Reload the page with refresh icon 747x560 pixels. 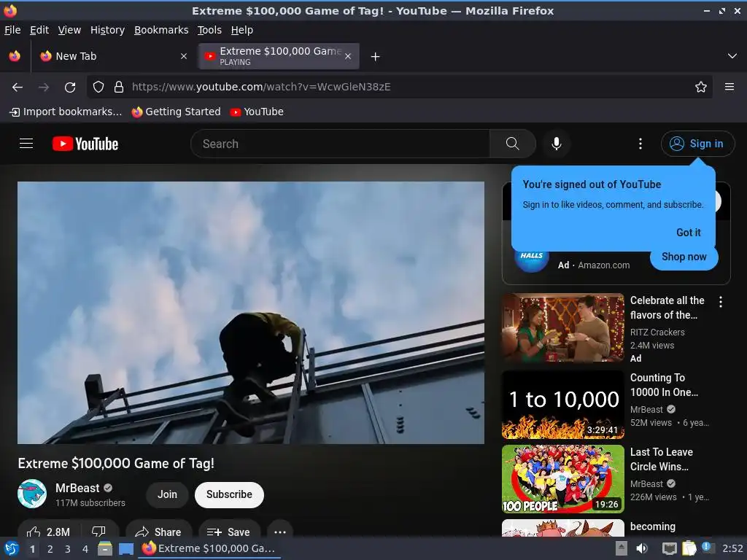click(x=70, y=87)
